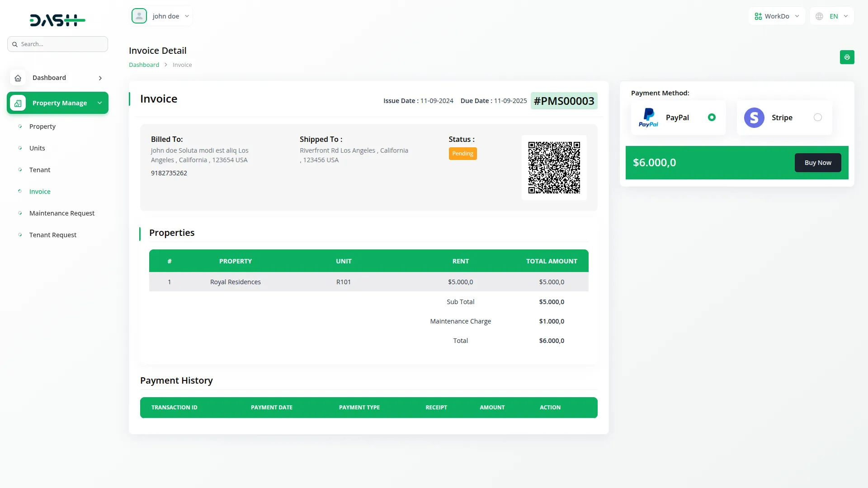Select the PayPal radio button
The width and height of the screenshot is (868, 488).
pos(712,117)
